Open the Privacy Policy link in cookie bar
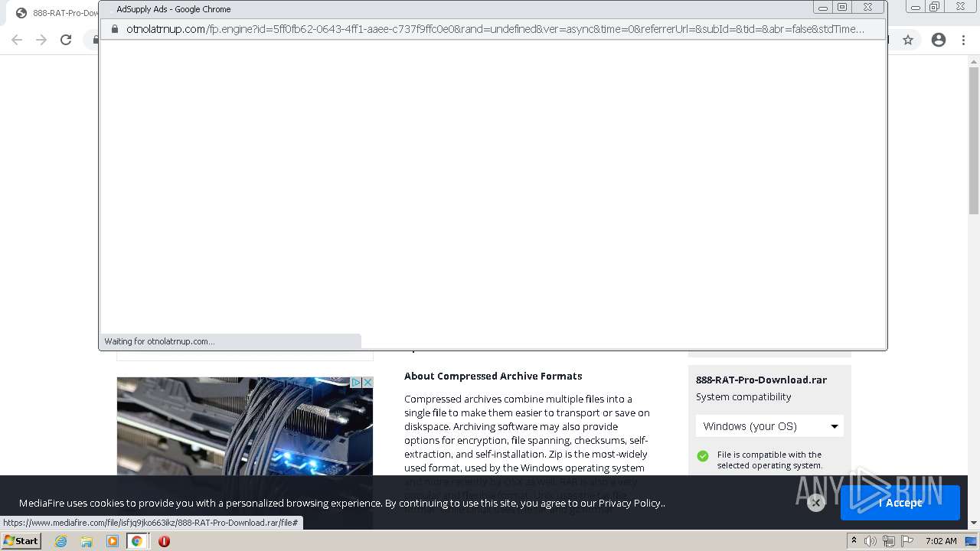The height and width of the screenshot is (551, 980). tap(630, 503)
